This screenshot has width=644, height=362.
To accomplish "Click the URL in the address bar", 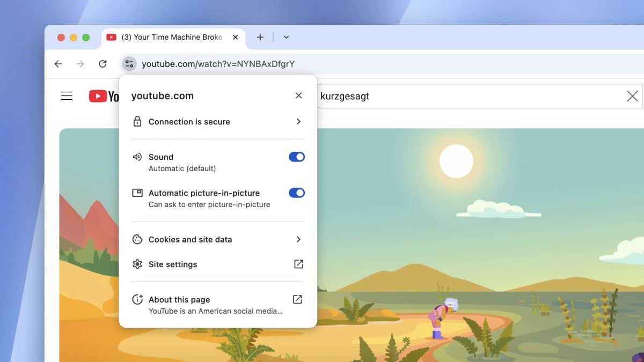I will [x=218, y=64].
